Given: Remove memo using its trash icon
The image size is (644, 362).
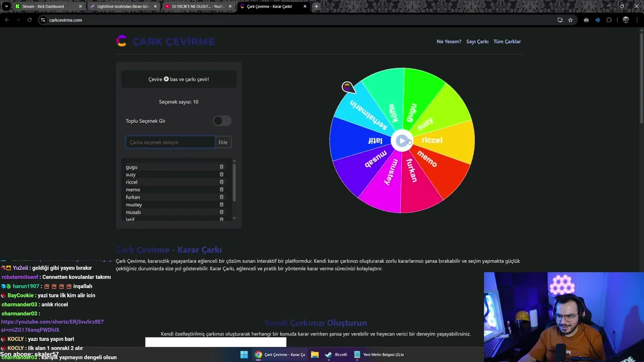Looking at the screenshot, I should (221, 190).
